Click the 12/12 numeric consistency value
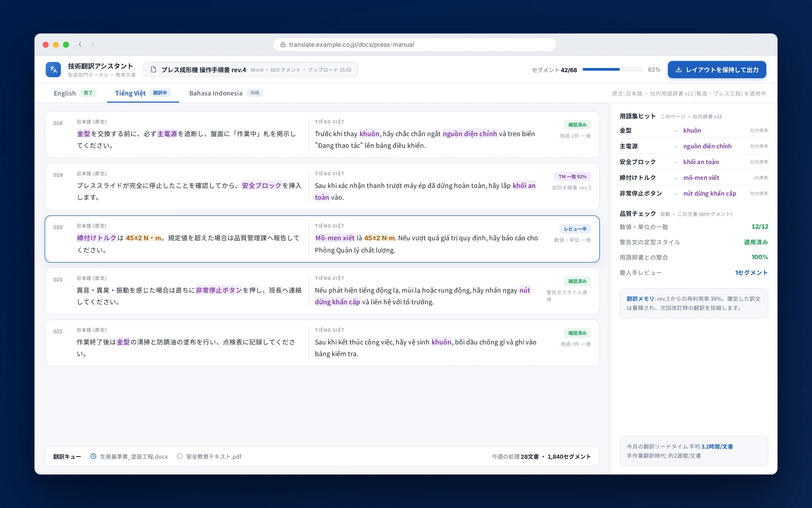 (x=760, y=227)
